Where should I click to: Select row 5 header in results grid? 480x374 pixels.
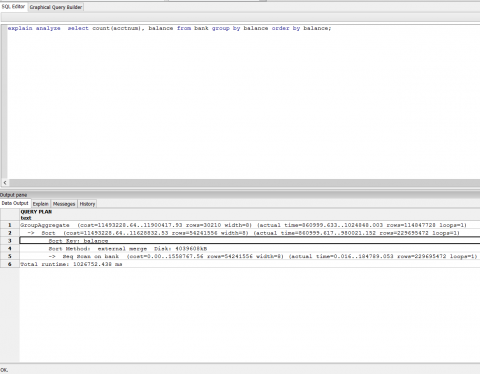pyautogui.click(x=10, y=256)
